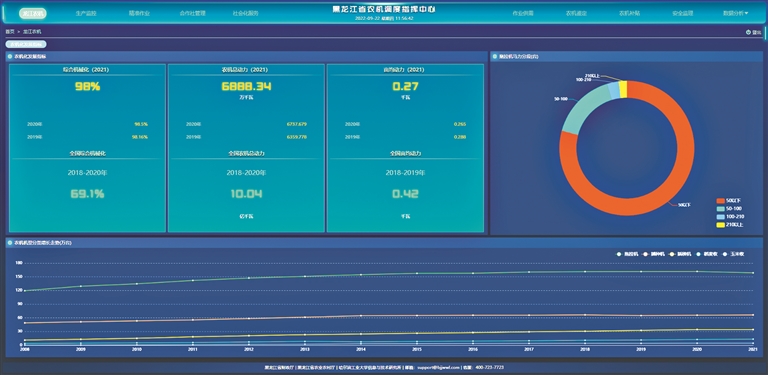Click the 2018-2019年 label in third card

406,173
